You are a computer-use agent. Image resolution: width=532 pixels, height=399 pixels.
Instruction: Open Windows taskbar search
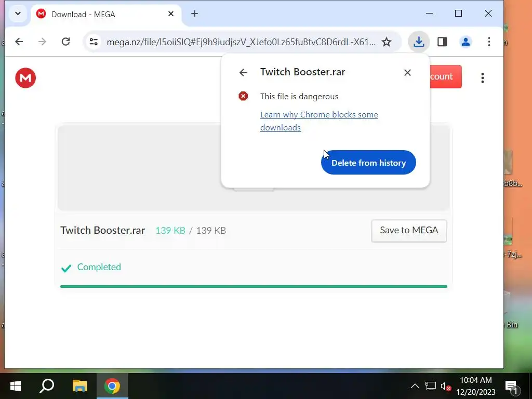click(x=47, y=386)
